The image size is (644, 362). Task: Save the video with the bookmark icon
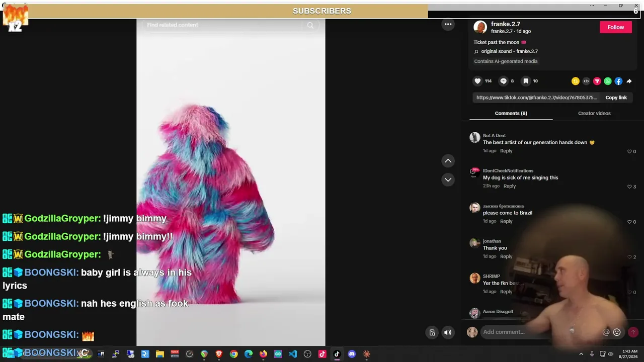(526, 81)
